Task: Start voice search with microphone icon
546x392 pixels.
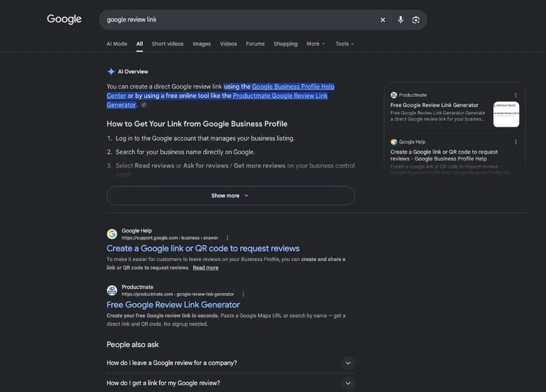Action: pyautogui.click(x=400, y=20)
